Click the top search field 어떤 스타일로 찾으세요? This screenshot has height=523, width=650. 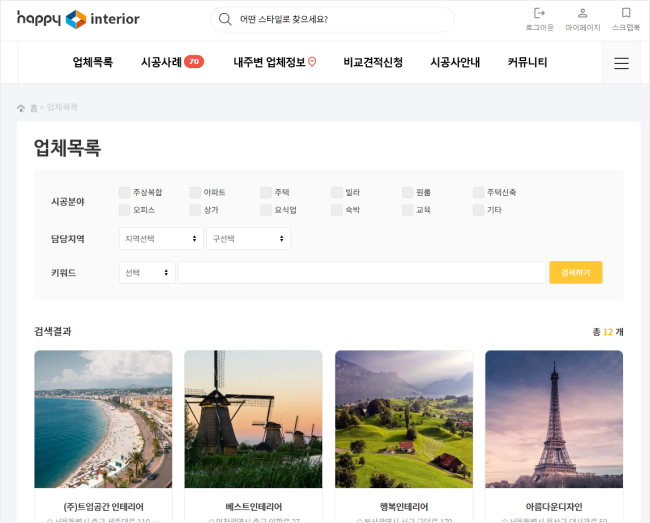point(332,19)
